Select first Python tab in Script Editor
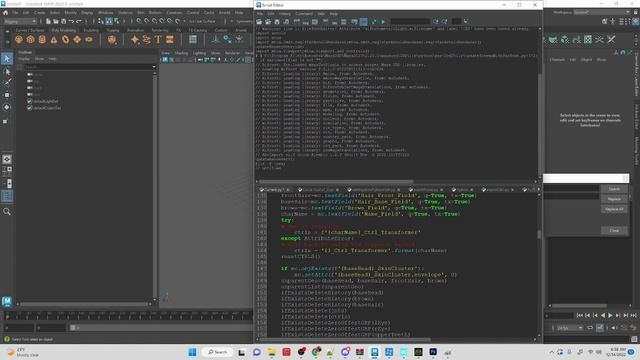Viewport: 640px width, 360px height. coord(274,190)
